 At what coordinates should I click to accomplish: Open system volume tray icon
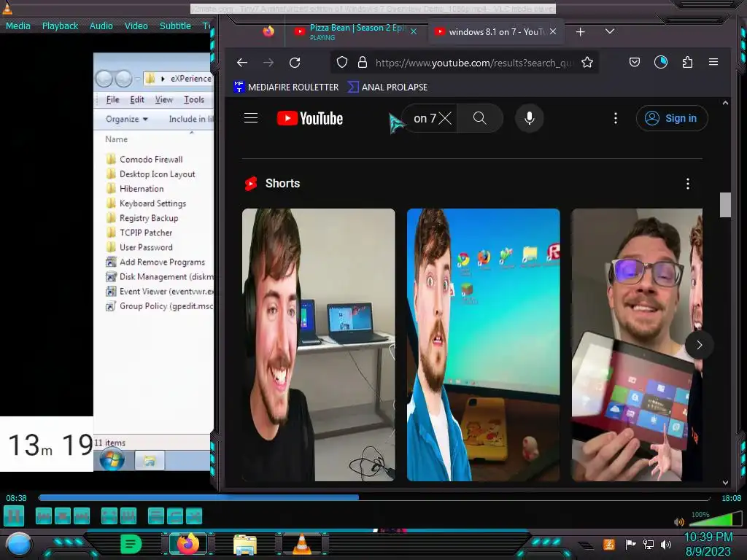(666, 544)
